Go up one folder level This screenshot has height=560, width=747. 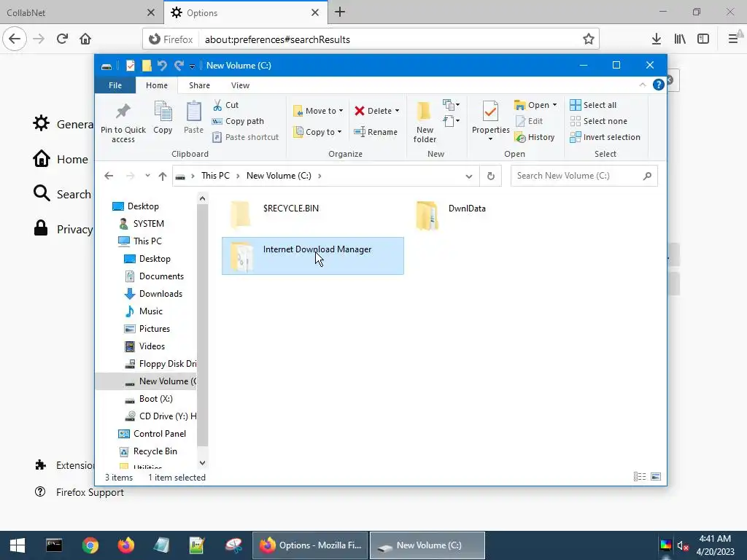pos(163,176)
